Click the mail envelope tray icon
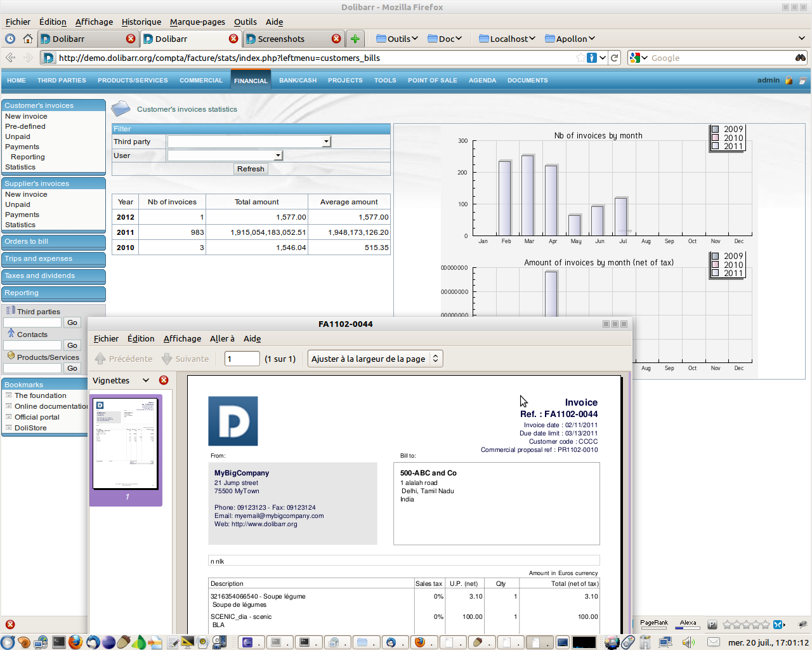 tap(714, 642)
